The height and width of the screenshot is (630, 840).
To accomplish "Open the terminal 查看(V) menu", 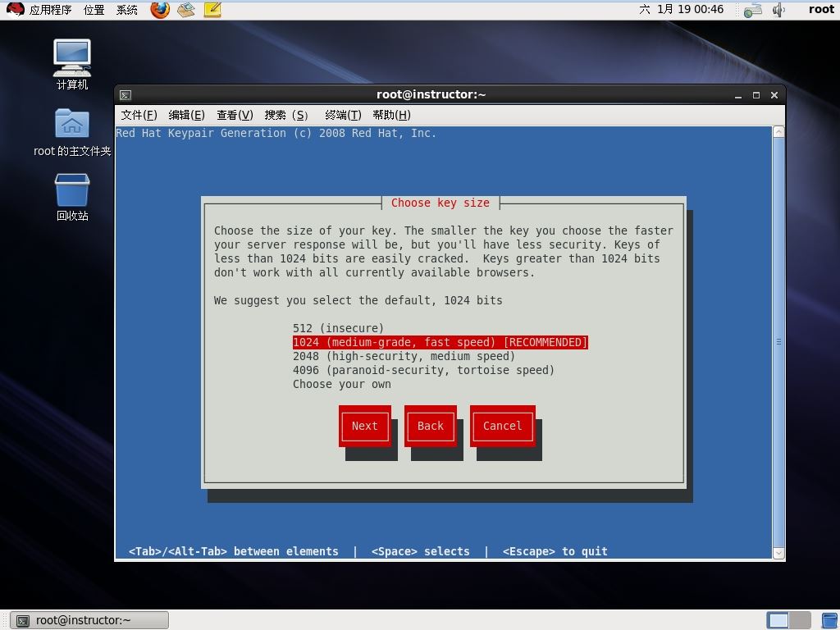I will pos(235,115).
